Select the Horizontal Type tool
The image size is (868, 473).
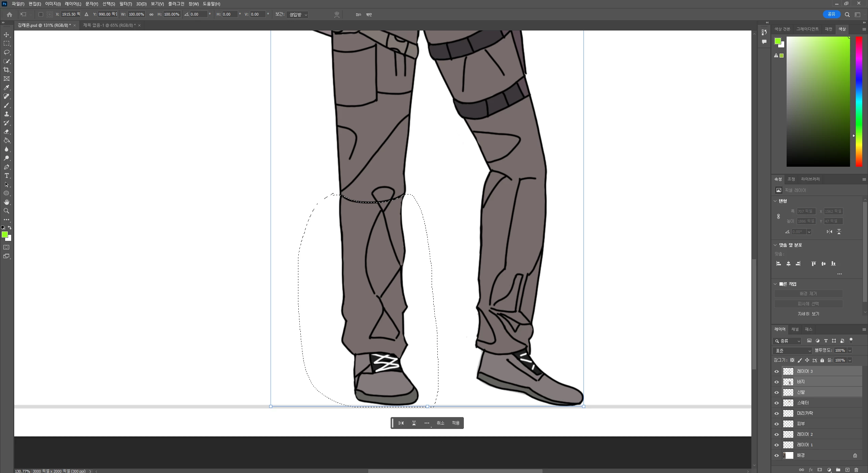coord(6,176)
